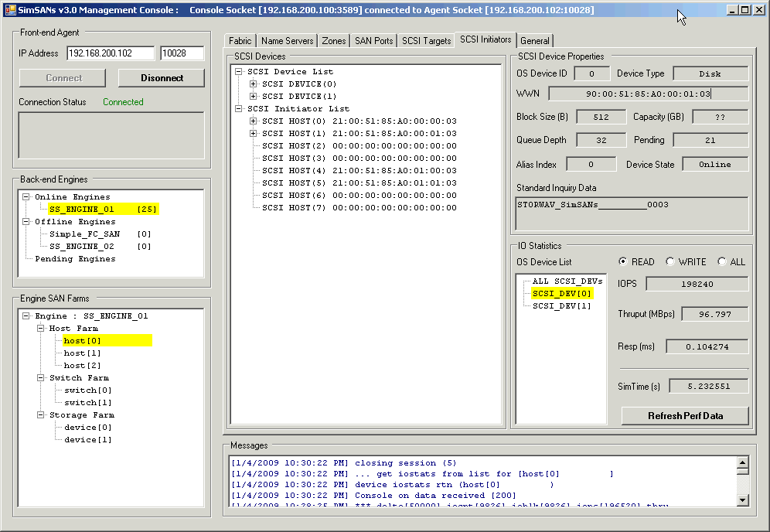The height and width of the screenshot is (532, 770).
Task: Select SCSI HOST(5) row
Action: click(x=359, y=182)
